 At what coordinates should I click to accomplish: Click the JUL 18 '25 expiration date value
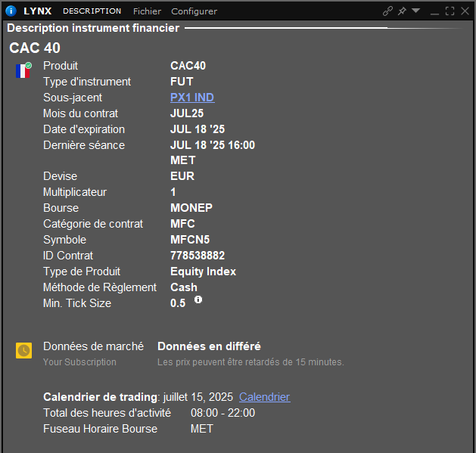[x=198, y=129]
